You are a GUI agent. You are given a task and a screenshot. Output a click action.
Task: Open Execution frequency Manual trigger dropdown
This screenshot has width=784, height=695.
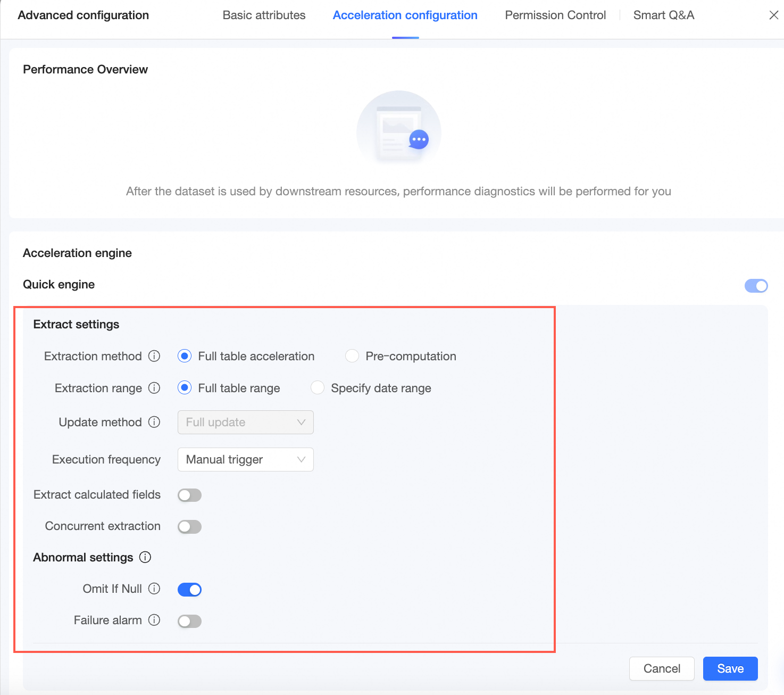tap(246, 459)
